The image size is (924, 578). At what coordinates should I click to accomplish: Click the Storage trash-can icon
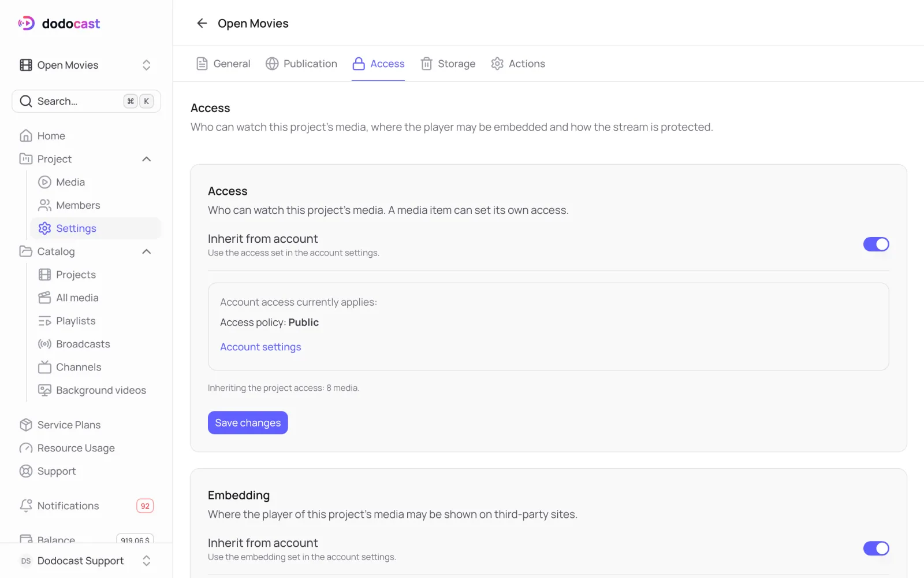(426, 64)
